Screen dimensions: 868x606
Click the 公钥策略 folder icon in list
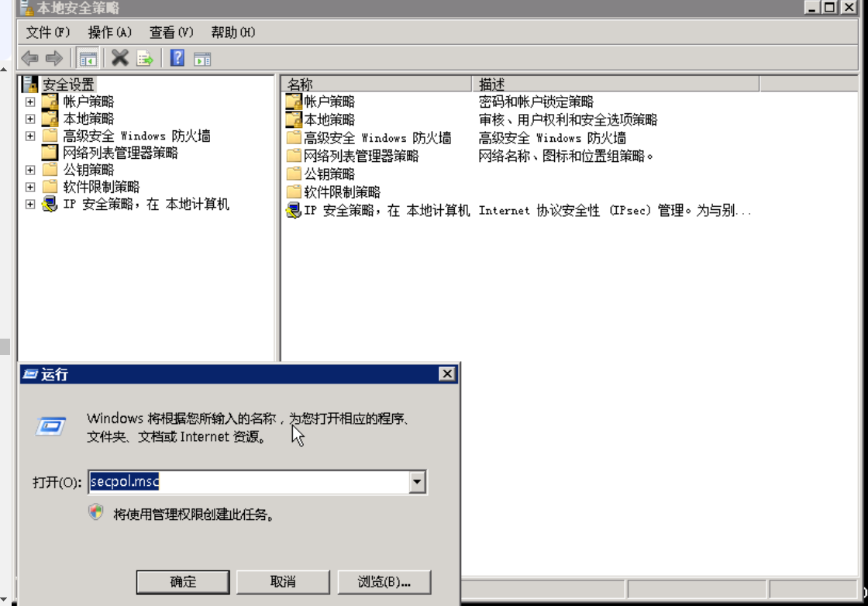(294, 174)
